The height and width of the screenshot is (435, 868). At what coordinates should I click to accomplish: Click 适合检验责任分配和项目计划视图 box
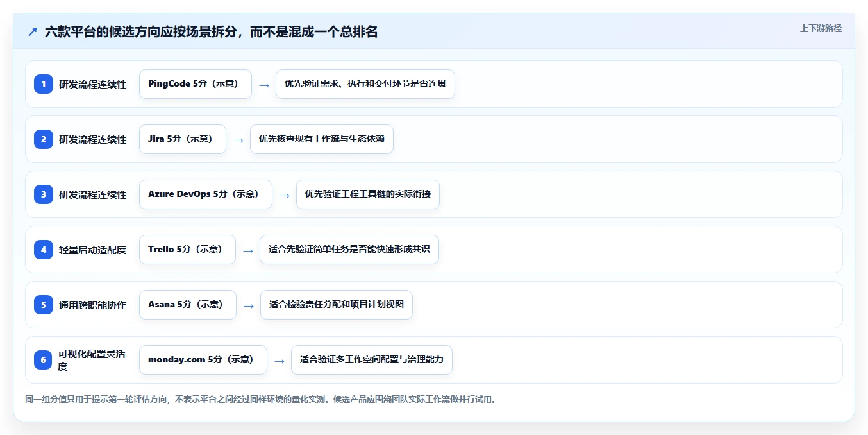point(337,305)
